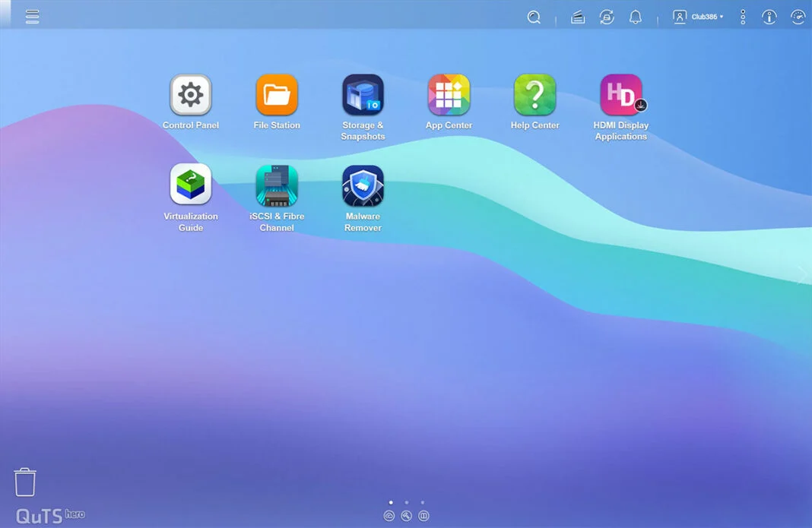Screen dimensions: 812x528
Task: Show event notifications bell
Action: [x=636, y=17]
